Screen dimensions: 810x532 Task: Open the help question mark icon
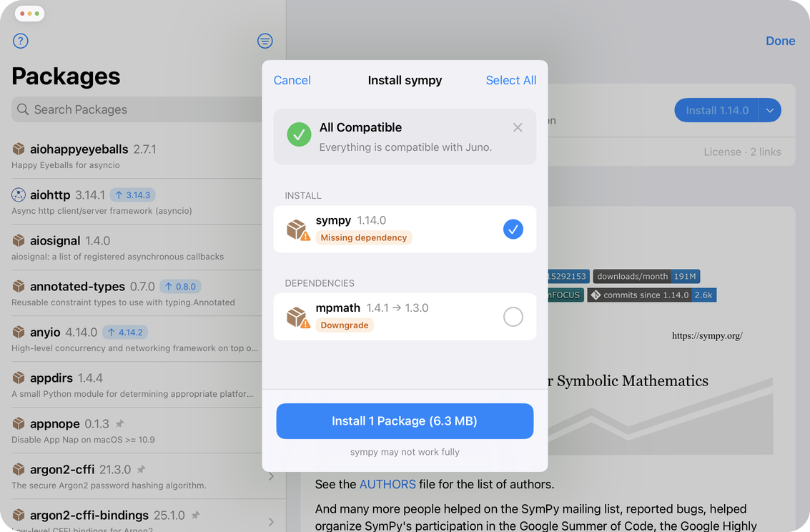(x=21, y=41)
